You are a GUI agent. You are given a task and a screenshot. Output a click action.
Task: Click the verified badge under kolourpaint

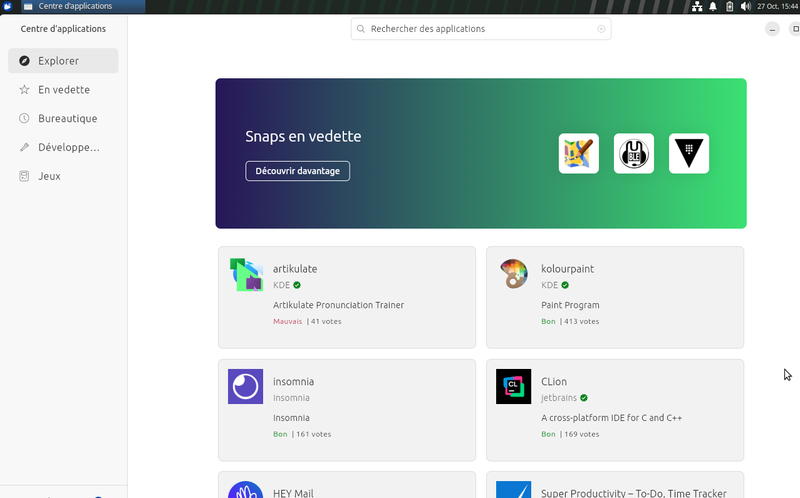pos(565,285)
